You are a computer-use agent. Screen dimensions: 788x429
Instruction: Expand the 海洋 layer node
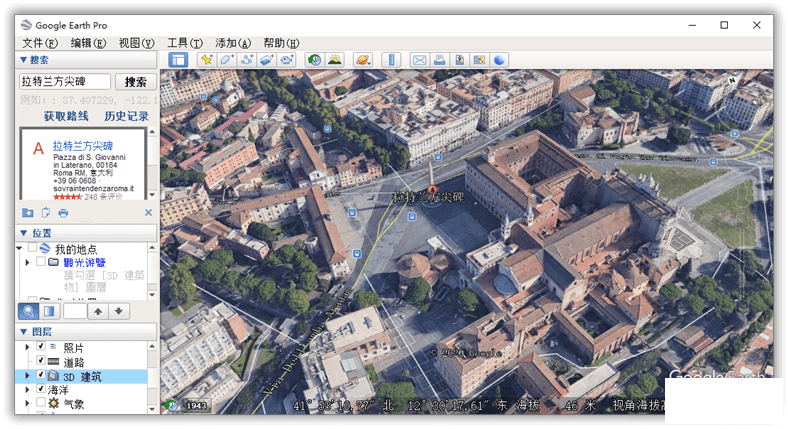point(28,389)
